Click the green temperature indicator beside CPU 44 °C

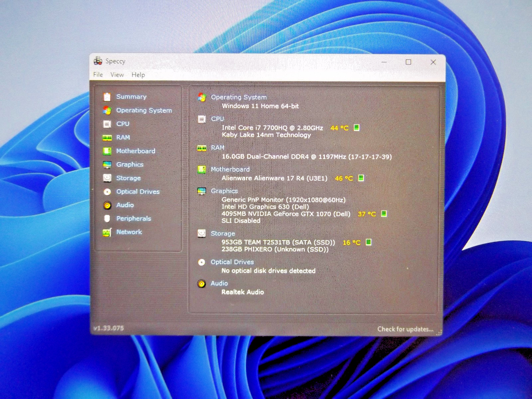tap(356, 128)
